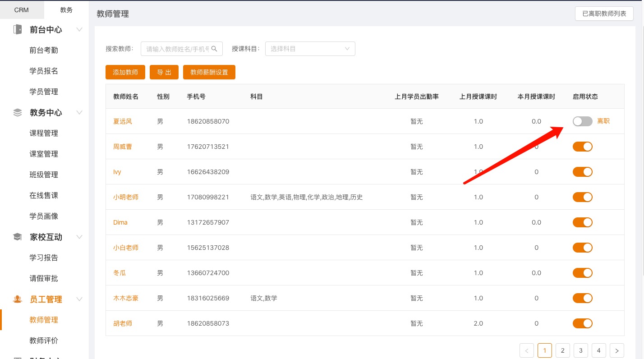Click the search magnifier icon in teacher search
Viewport: 644px width, 359px height.
pyautogui.click(x=215, y=49)
